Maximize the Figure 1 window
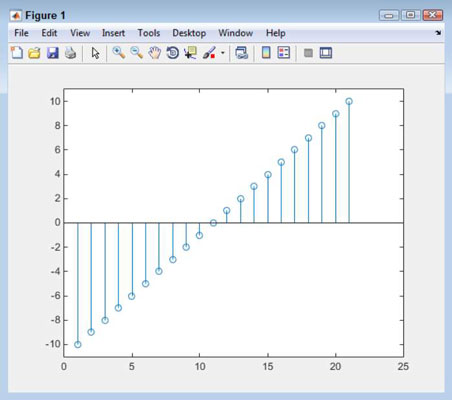Viewport: 452px width, 400px height. [x=410, y=15]
